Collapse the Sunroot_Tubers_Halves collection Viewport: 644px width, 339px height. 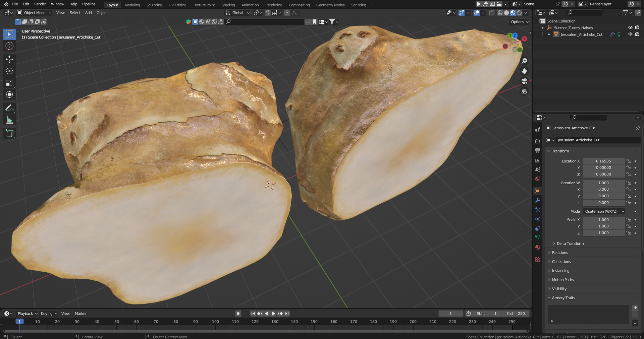click(x=542, y=28)
